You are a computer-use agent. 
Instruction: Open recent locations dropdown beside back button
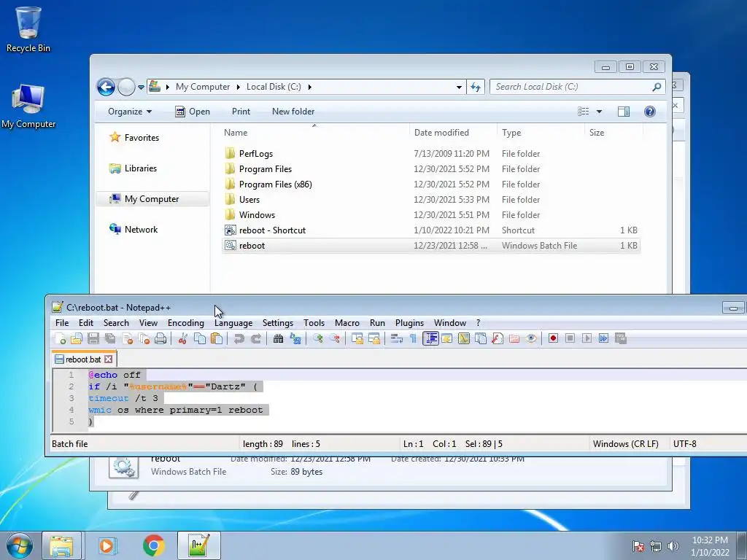141,87
